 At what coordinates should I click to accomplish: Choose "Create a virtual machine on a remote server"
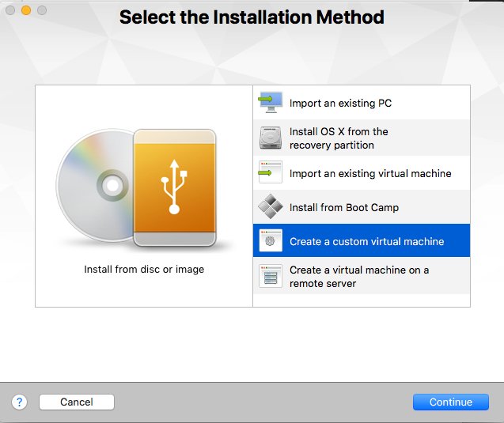click(359, 276)
